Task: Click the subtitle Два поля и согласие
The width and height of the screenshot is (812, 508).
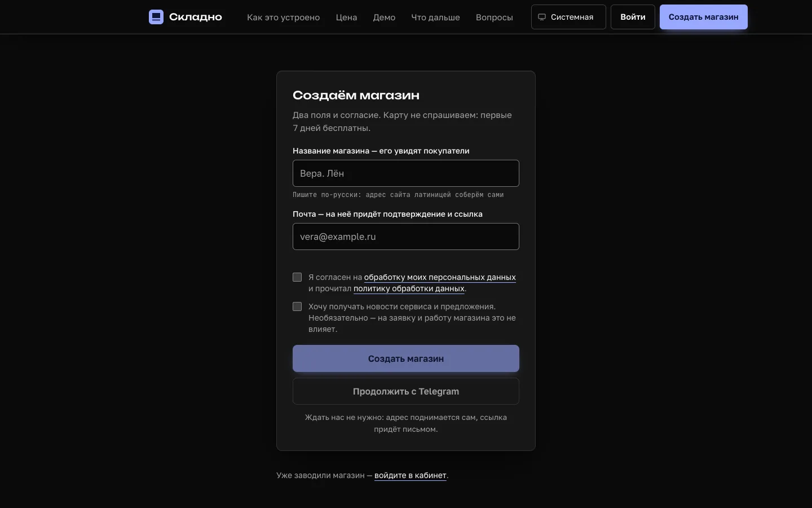Action: 402,121
